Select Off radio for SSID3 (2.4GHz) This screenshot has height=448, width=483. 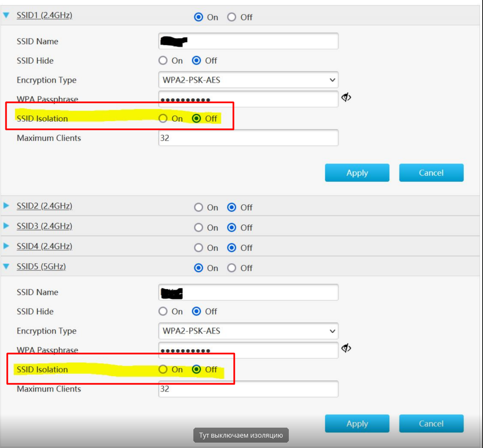[x=232, y=228]
